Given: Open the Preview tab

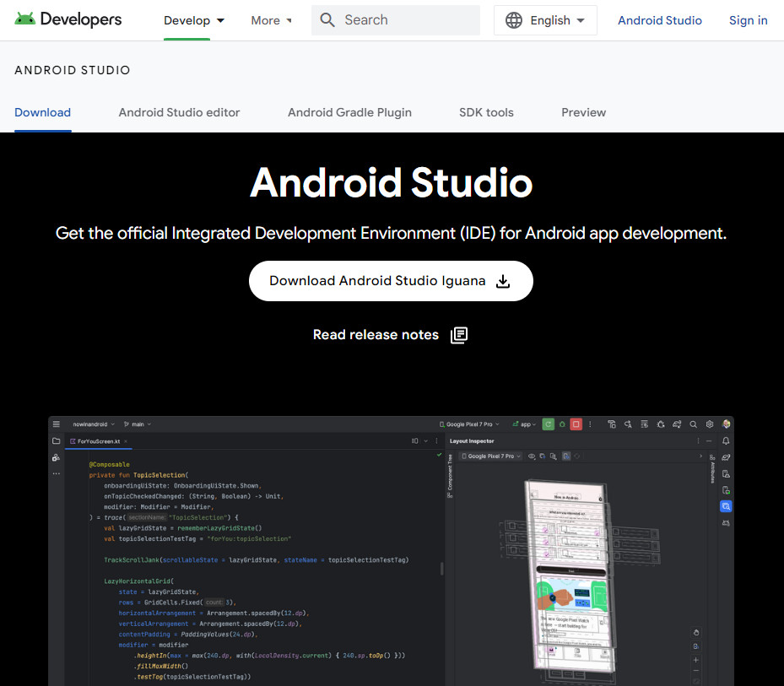Looking at the screenshot, I should (x=583, y=112).
